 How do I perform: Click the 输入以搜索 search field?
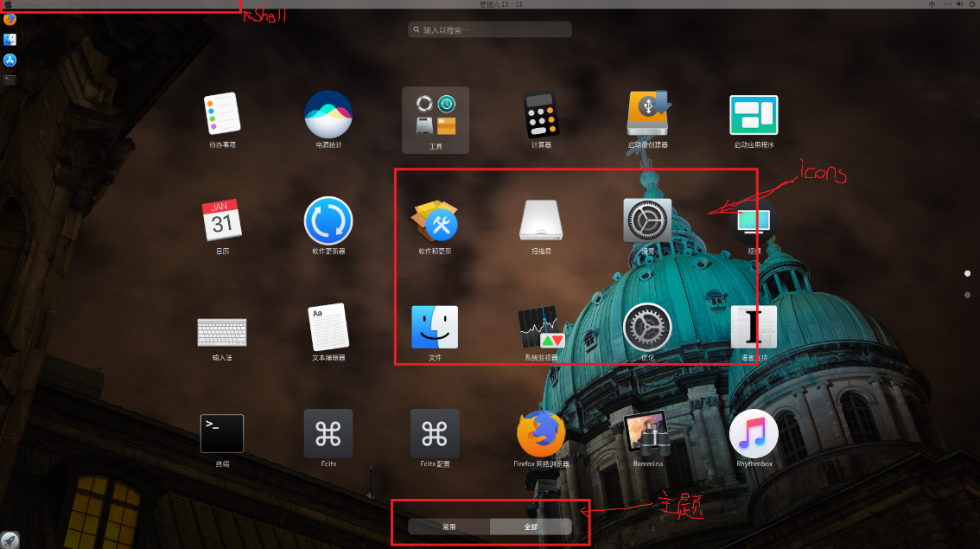point(490,29)
